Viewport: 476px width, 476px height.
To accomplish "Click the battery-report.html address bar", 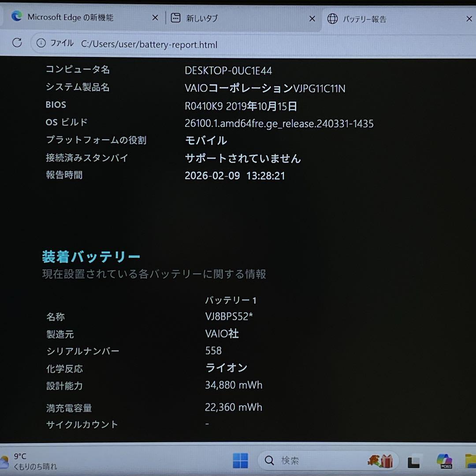I will click(149, 45).
